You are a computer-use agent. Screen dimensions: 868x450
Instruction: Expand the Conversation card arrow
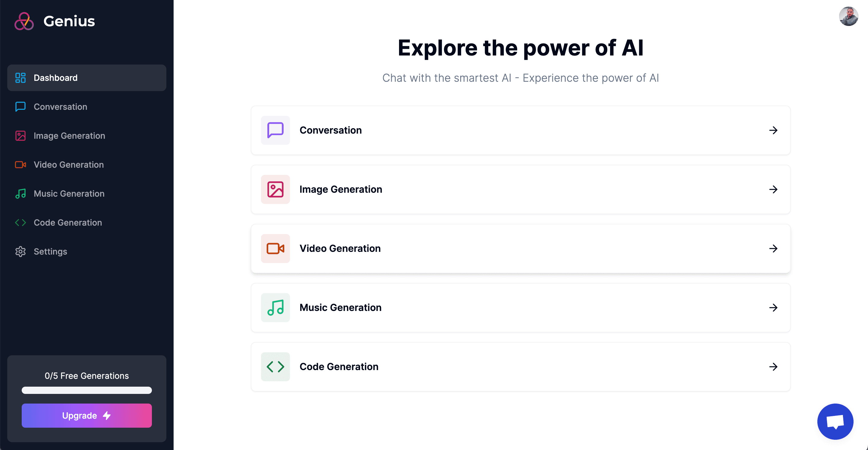774,131
